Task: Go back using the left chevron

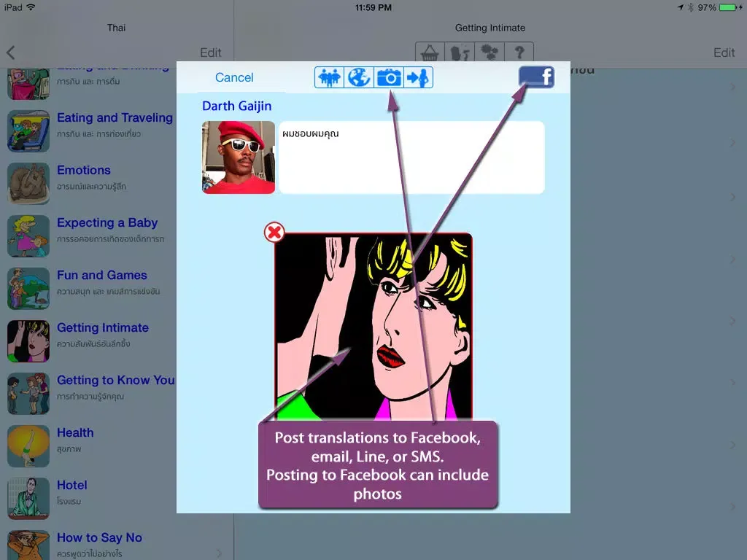Action: point(11,52)
